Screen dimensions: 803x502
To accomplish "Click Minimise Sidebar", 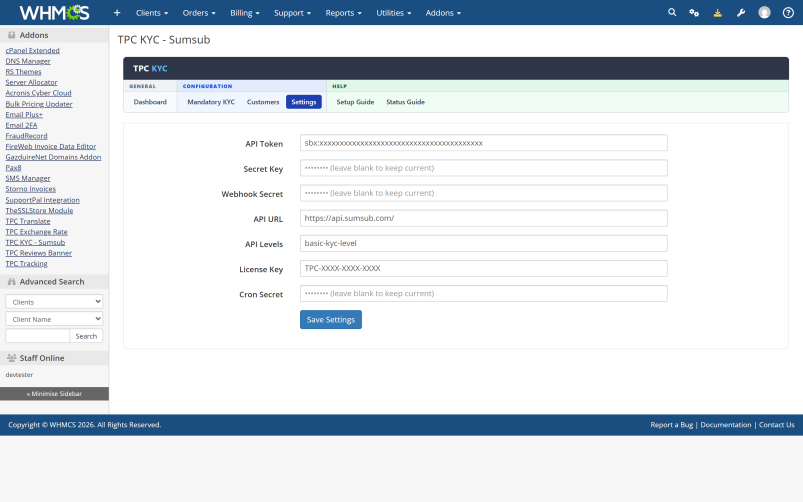I will click(54, 393).
